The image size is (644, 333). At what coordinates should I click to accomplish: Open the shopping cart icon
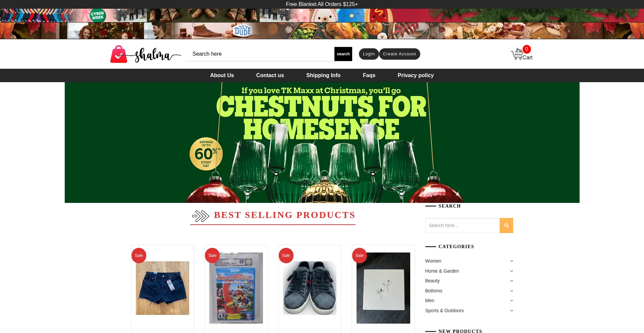517,54
